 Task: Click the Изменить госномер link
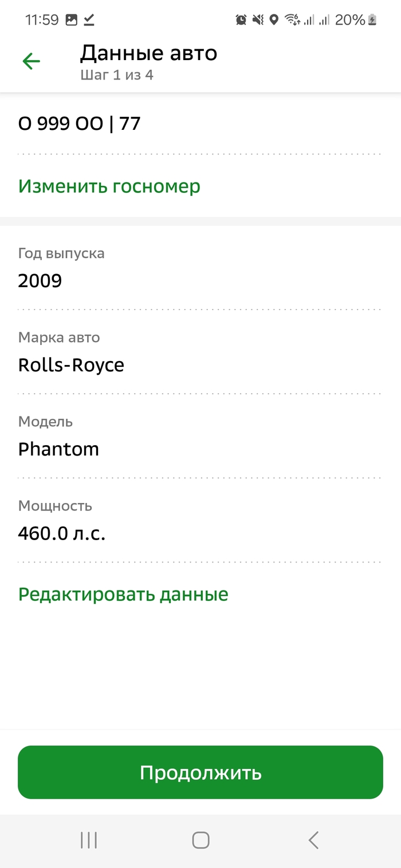coord(109,186)
